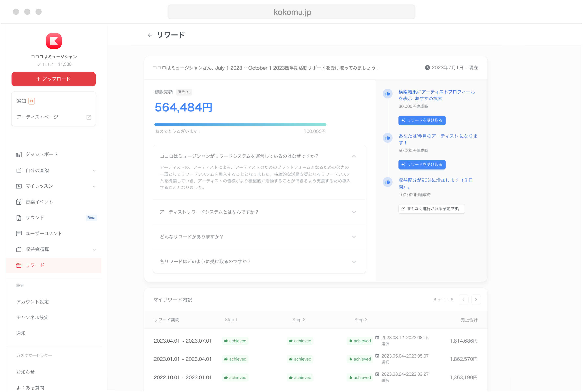Open お知らせ under カスタマーセンター
This screenshot has width=583, height=392.
point(25,372)
